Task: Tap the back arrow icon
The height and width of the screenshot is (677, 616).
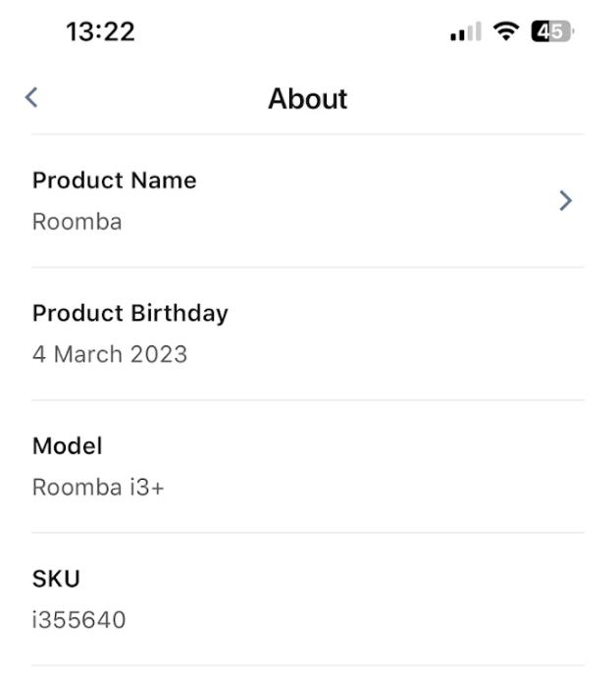Action: [x=31, y=96]
